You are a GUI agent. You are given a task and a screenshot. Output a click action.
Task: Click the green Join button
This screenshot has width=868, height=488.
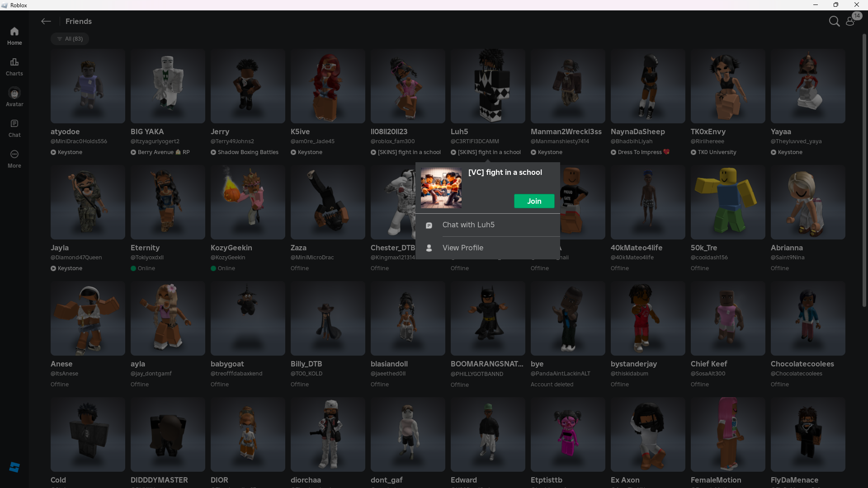tap(534, 201)
